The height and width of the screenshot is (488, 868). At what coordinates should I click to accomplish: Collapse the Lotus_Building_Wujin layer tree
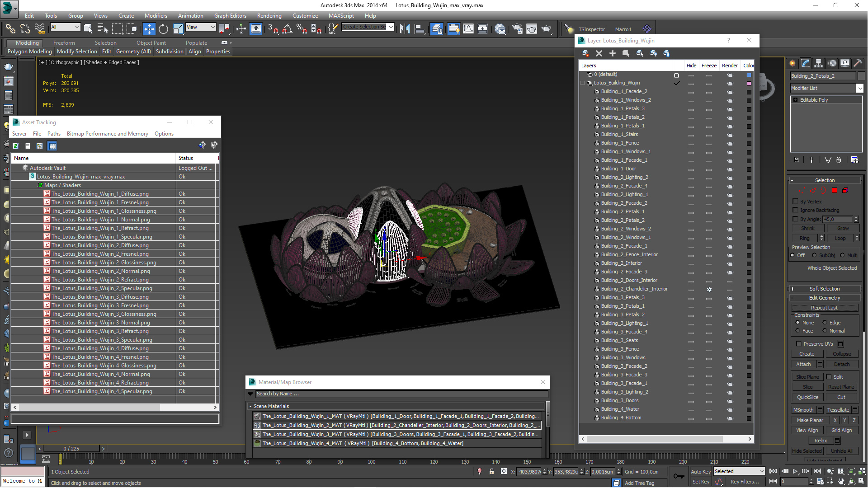pos(583,83)
